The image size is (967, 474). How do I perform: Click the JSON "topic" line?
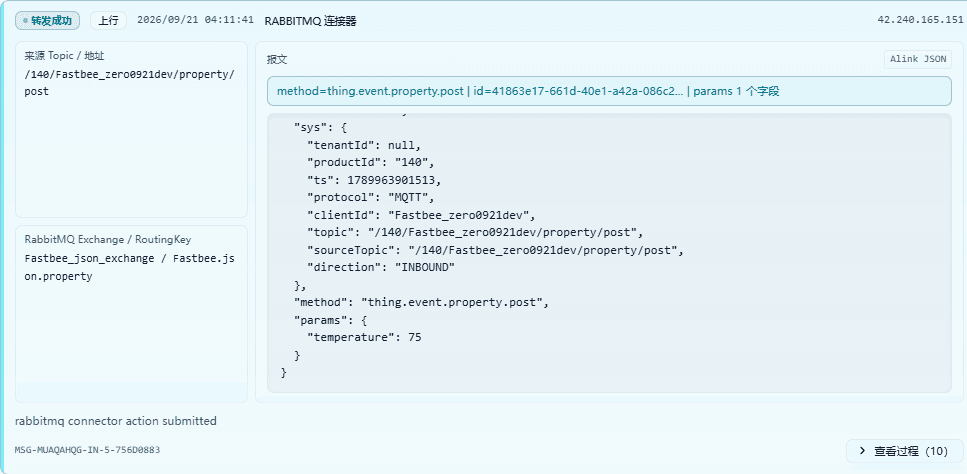coord(475,232)
